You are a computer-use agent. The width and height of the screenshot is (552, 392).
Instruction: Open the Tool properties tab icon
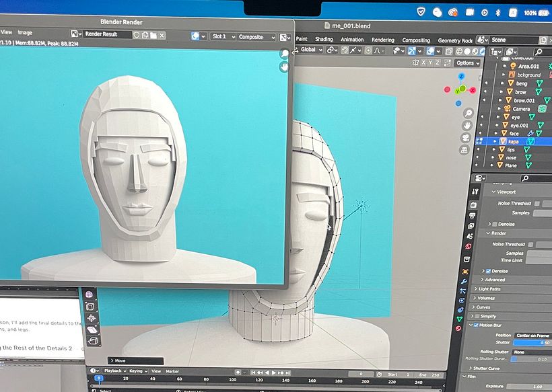[475, 191]
